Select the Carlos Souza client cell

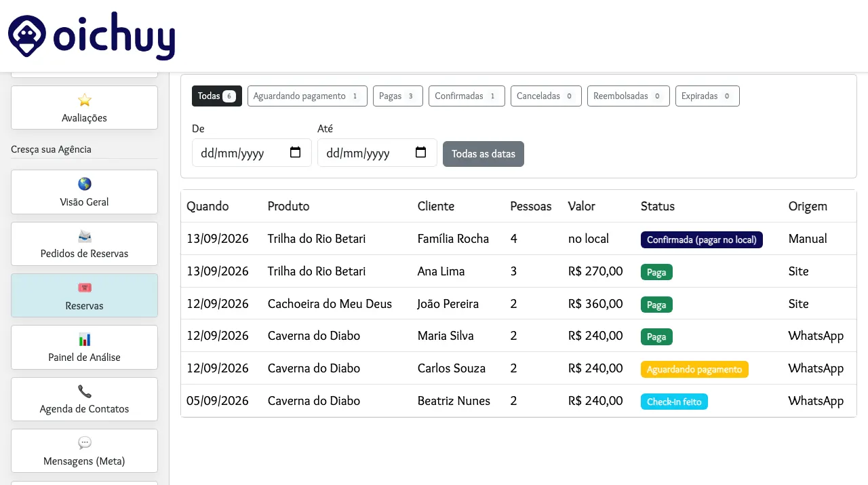[x=452, y=368]
